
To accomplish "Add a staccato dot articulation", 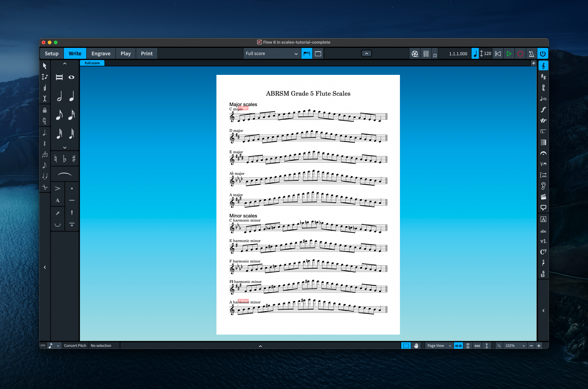I will (x=72, y=188).
